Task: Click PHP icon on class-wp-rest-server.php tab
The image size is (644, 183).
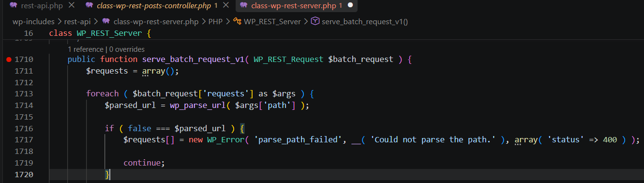Action: point(243,6)
